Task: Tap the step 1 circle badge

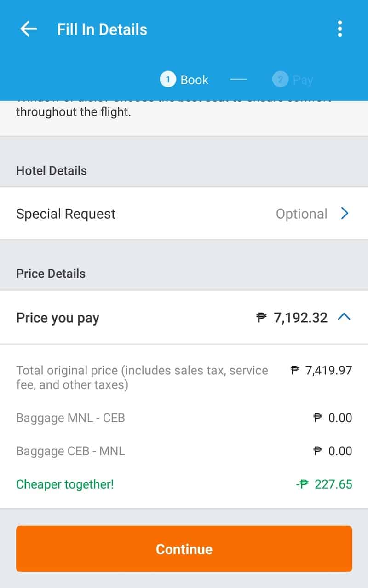Action: click(x=168, y=80)
